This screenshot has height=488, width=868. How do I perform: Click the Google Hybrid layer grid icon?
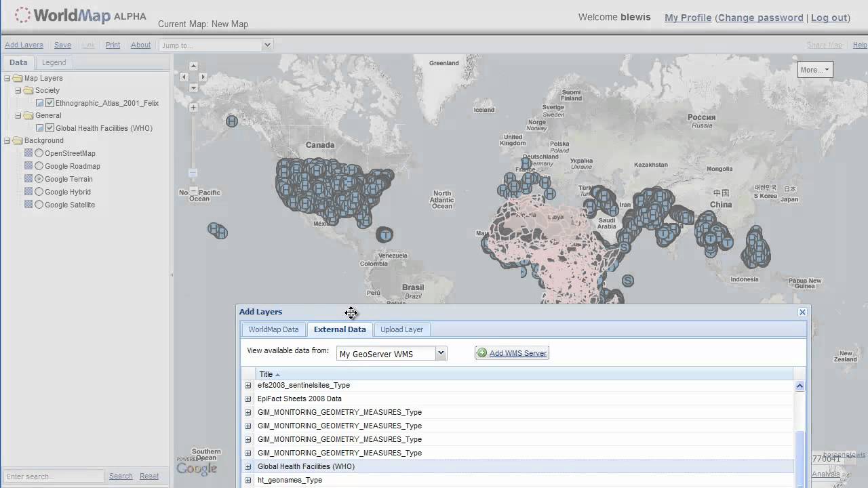coord(28,192)
